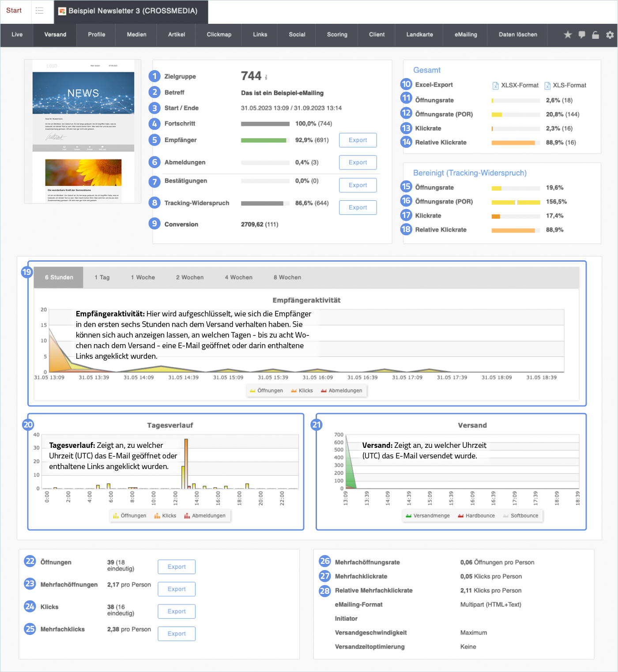Click the Versandgeschwindigkeit value 'Maximum'
This screenshot has height=672, width=618.
click(x=474, y=633)
